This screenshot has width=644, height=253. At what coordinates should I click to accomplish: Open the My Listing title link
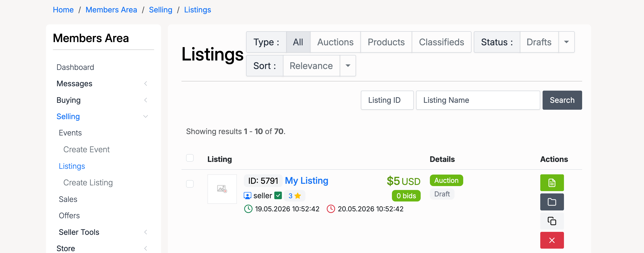coord(307,181)
